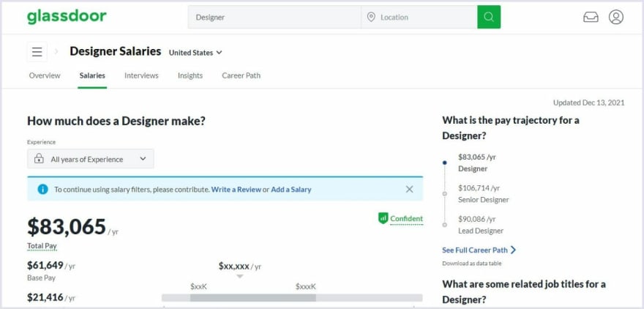This screenshot has height=309, width=644.
Task: Open the Career Path tab
Action: (x=241, y=75)
